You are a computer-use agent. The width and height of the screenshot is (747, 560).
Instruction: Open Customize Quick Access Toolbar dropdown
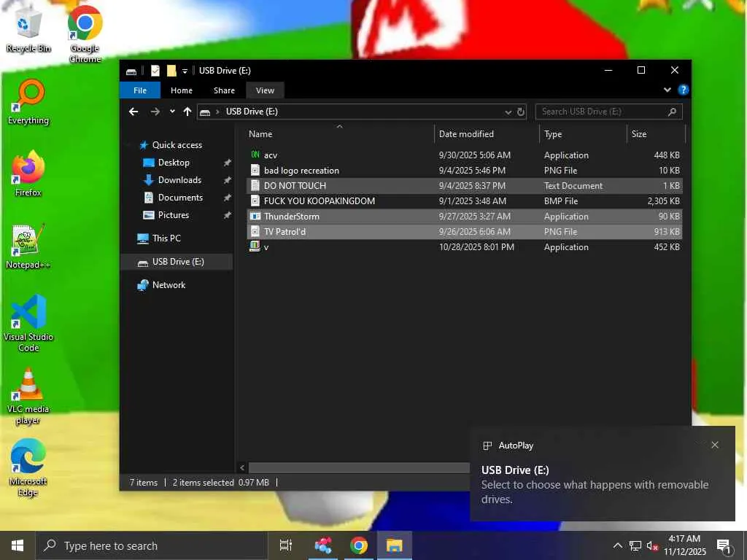coord(185,71)
